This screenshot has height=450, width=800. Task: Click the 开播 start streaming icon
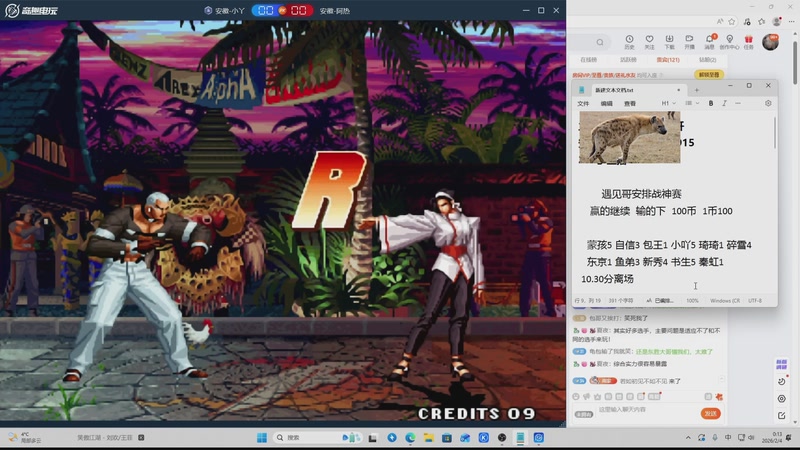[689, 42]
